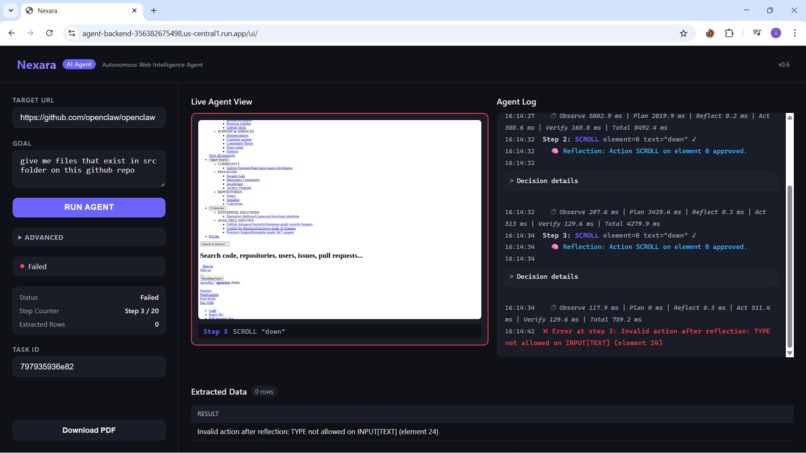This screenshot has height=453, width=806.
Task: Click Step 2 SCROLL log entry
Action: pos(619,139)
